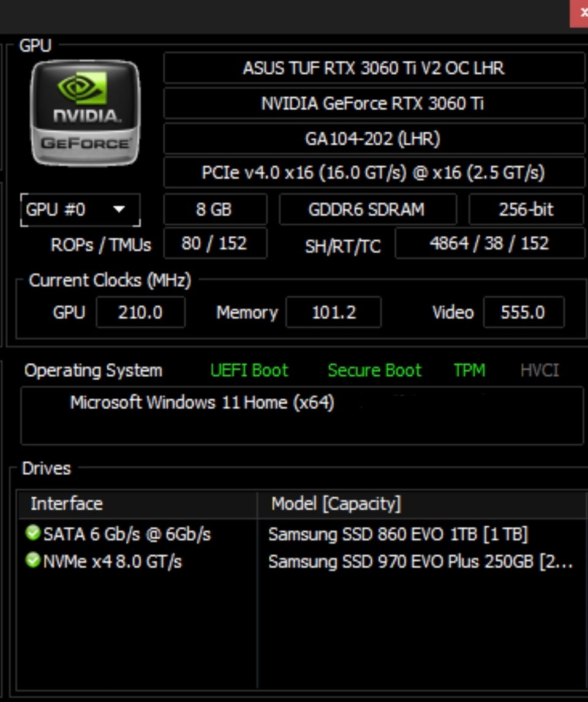
Task: Click the PCIe v4.0 x16 bus field
Action: [x=374, y=173]
